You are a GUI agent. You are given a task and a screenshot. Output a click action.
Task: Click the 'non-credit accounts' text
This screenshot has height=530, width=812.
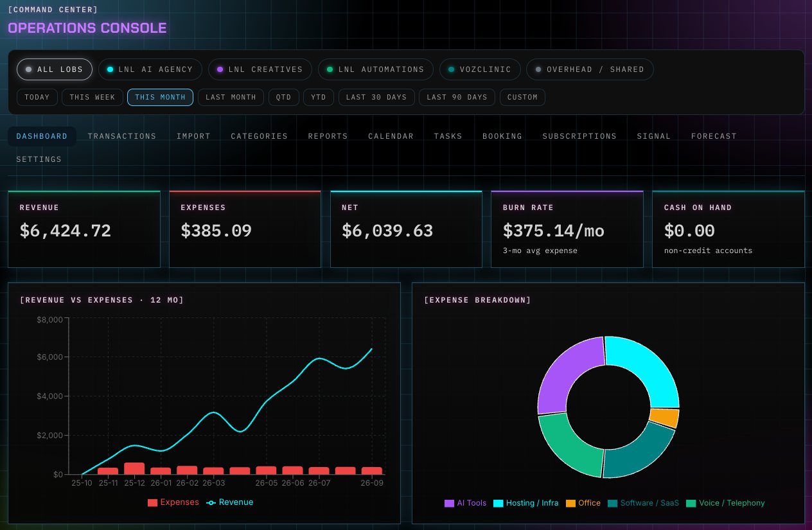coord(708,251)
